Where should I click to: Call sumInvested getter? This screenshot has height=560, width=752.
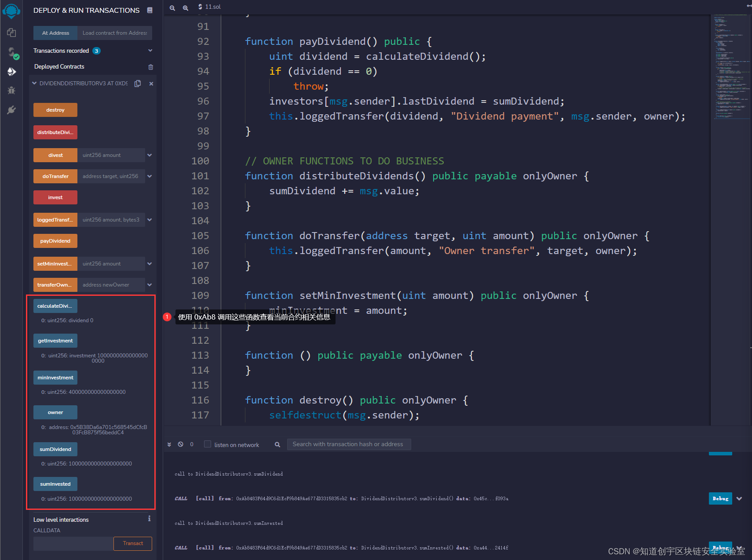(x=55, y=484)
